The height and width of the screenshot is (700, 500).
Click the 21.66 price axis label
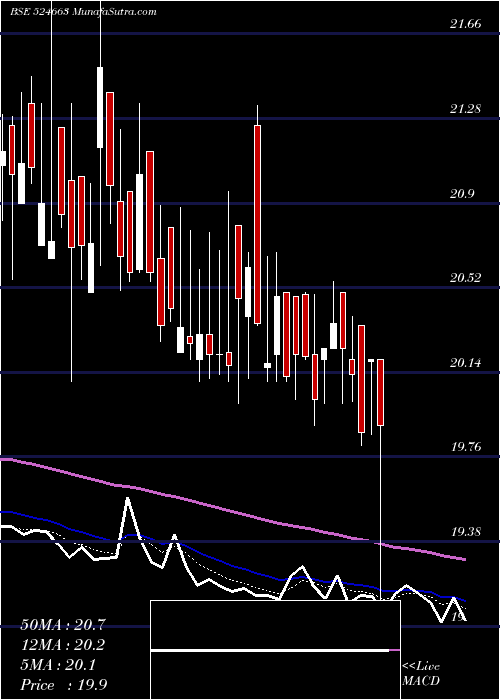coord(466,24)
